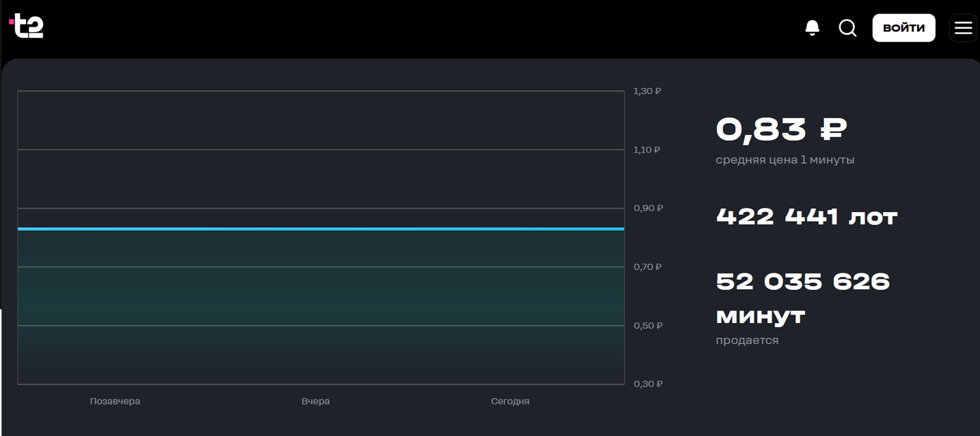Viewport: 980px width, 436px height.
Task: Open search with the magnifier icon
Action: pyautogui.click(x=847, y=28)
